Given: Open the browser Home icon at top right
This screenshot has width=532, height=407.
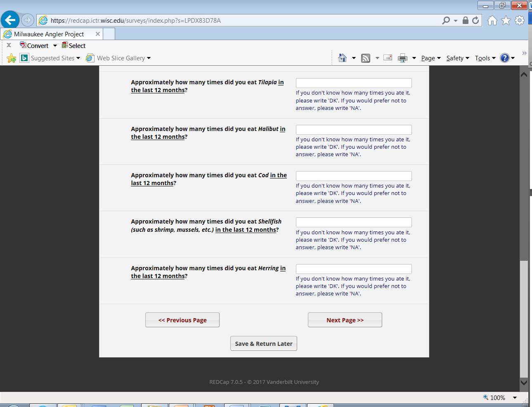Looking at the screenshot, I should (x=492, y=20).
